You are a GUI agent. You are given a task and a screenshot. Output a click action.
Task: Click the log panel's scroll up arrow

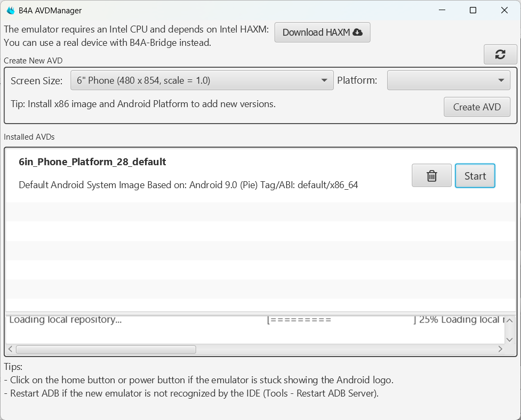[509, 321]
